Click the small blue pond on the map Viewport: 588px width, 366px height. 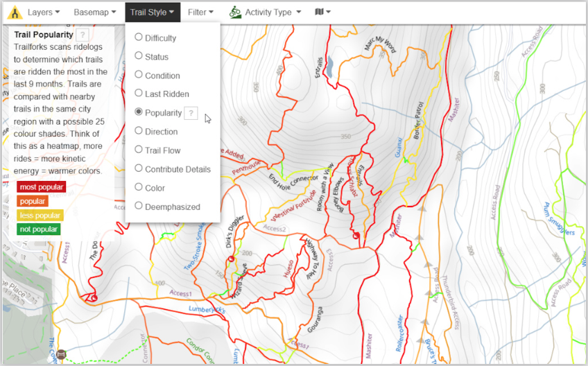coord(329,67)
